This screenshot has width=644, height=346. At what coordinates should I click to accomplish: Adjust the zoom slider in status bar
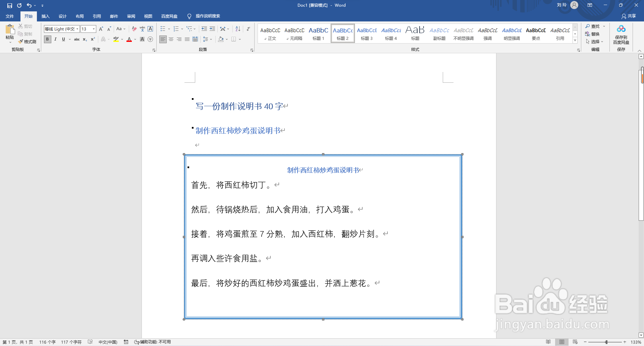(x=606, y=342)
